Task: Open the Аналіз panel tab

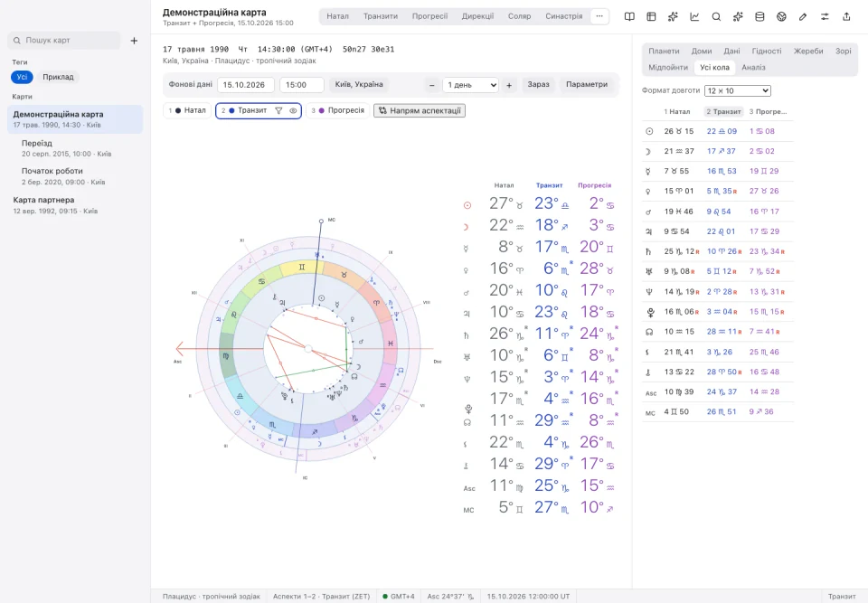Action: coord(753,68)
